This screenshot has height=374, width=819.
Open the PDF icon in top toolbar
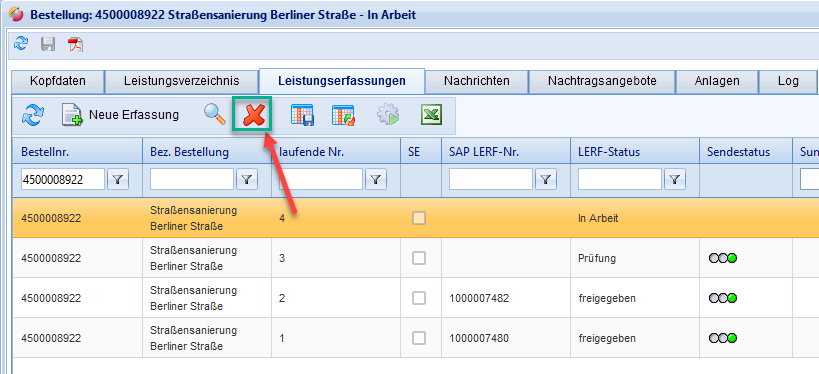point(76,44)
